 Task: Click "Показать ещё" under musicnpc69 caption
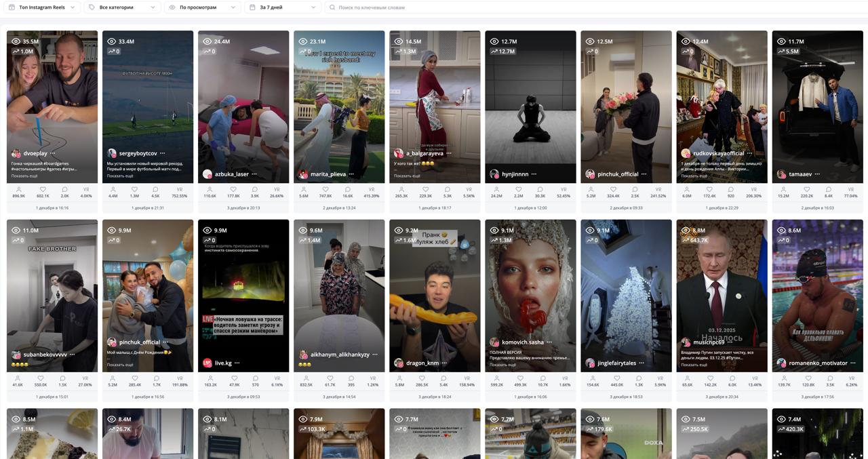[694, 365]
